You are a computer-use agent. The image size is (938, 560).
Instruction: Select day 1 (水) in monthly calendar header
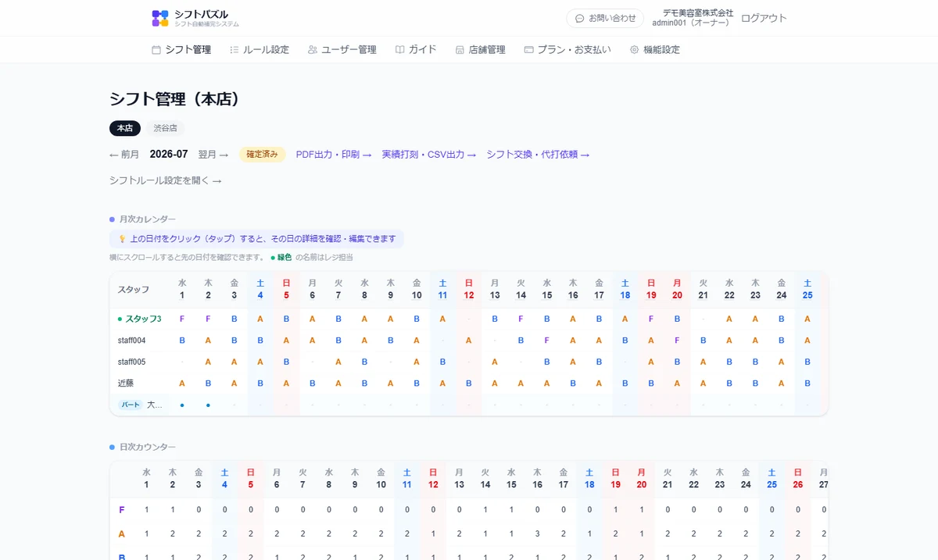182,289
